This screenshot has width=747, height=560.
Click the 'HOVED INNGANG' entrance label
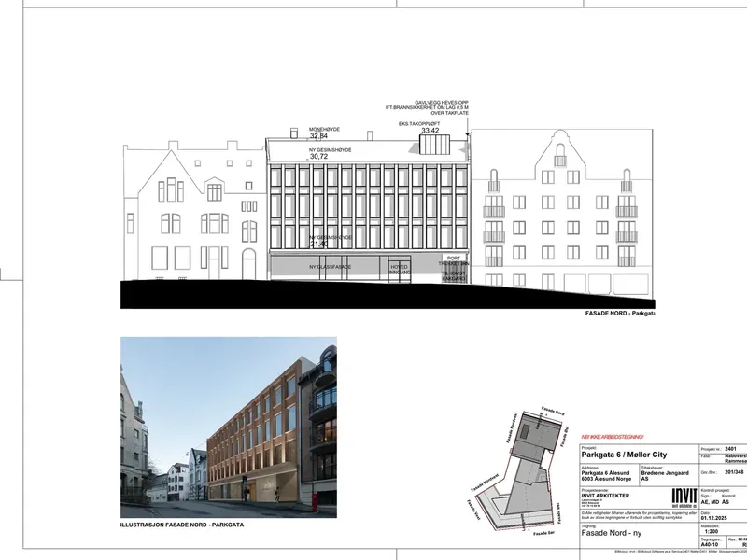pyautogui.click(x=400, y=270)
